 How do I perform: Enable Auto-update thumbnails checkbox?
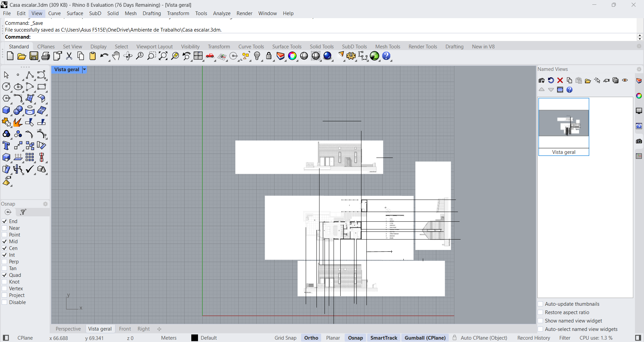(x=541, y=304)
